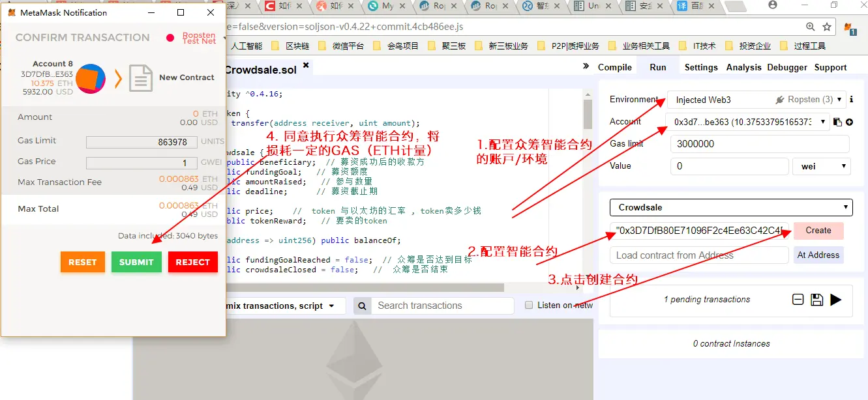The width and height of the screenshot is (868, 400).
Task: Add a new account with the plus icon
Action: pyautogui.click(x=849, y=122)
